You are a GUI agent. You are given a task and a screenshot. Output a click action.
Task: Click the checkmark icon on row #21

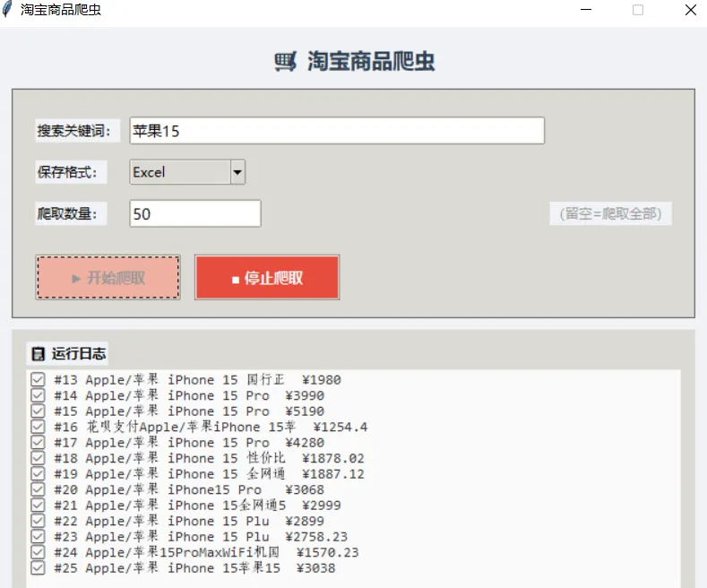38,505
